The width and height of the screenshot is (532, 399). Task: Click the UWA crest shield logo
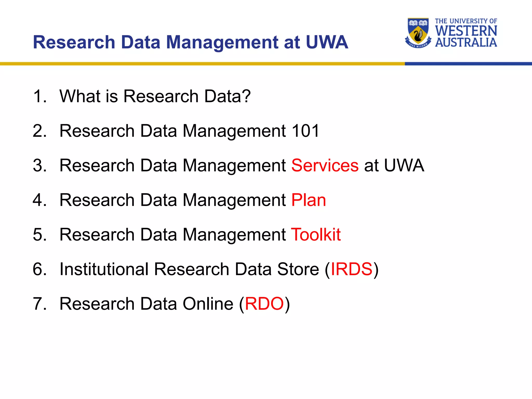point(418,33)
